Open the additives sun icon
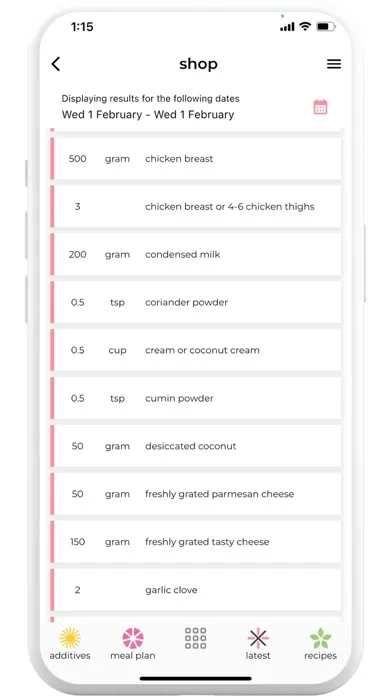Viewport: 392px width, 696px height. (70, 638)
